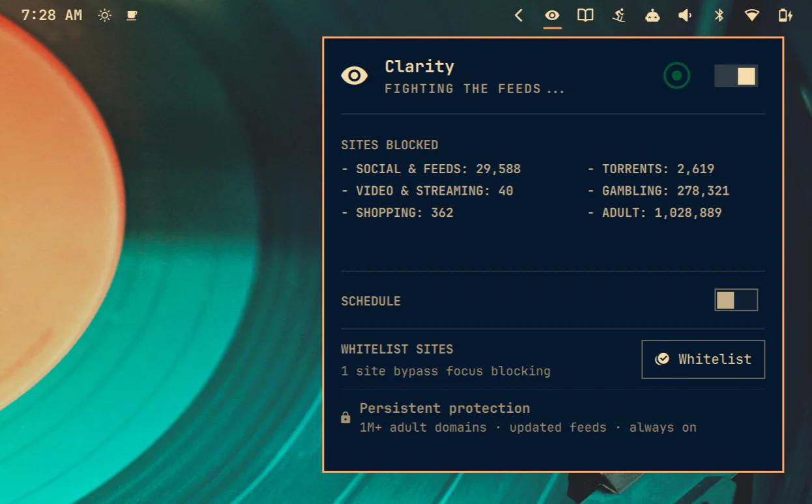Image resolution: width=812 pixels, height=504 pixels.
Task: Click the brightness sun icon
Action: [x=105, y=15]
